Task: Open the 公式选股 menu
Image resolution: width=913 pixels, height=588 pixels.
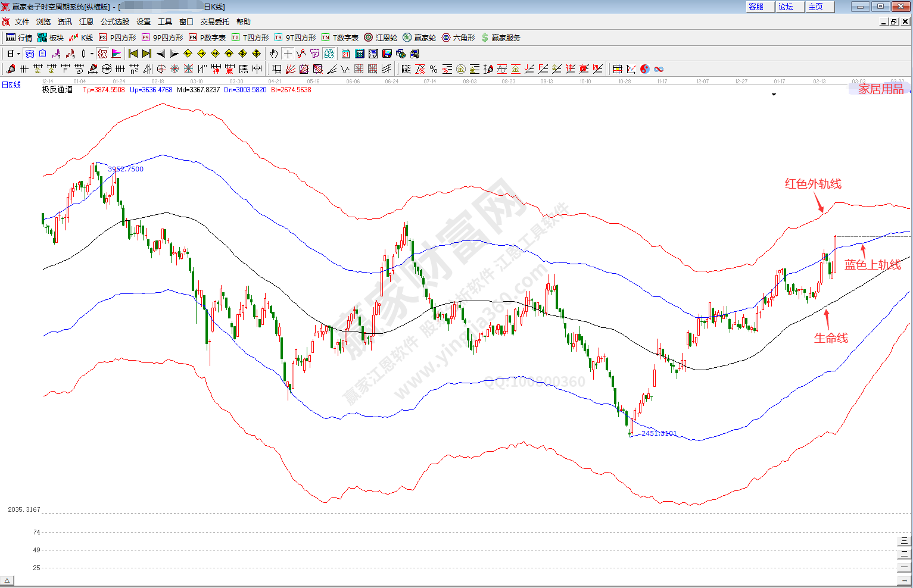Action: click(115, 22)
